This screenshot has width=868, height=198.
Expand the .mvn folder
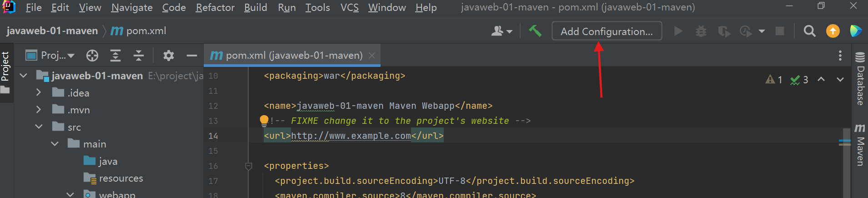tap(39, 110)
